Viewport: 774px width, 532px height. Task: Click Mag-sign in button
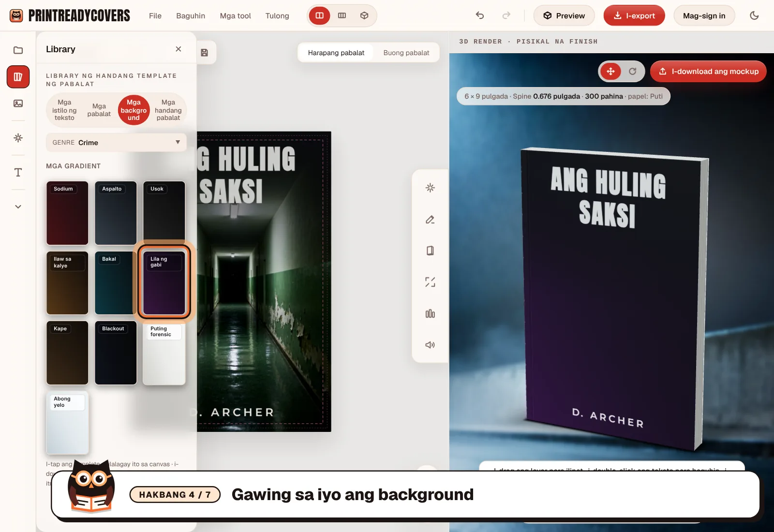click(704, 15)
